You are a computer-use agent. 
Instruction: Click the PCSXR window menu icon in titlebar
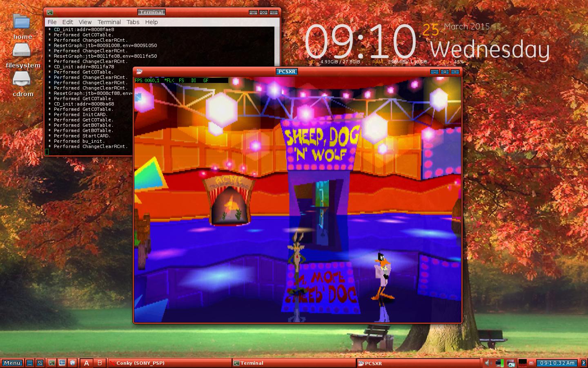(x=139, y=72)
